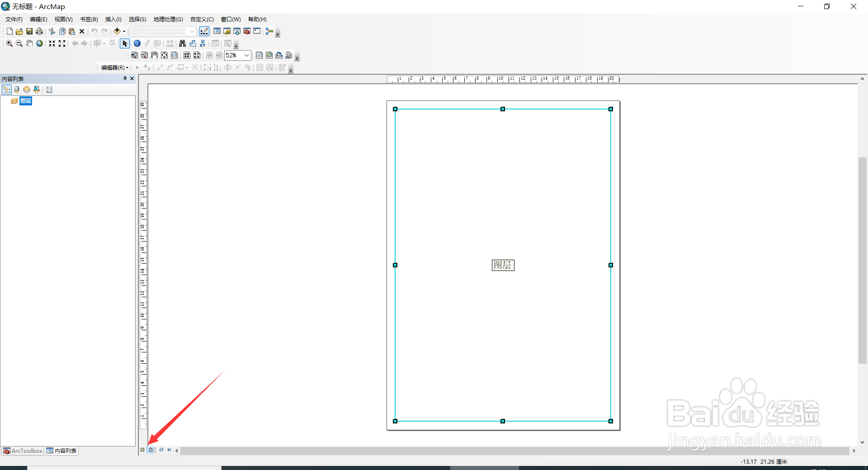Switch to the ArcToolbox tab
The width and height of the screenshot is (868, 470).
click(23, 451)
